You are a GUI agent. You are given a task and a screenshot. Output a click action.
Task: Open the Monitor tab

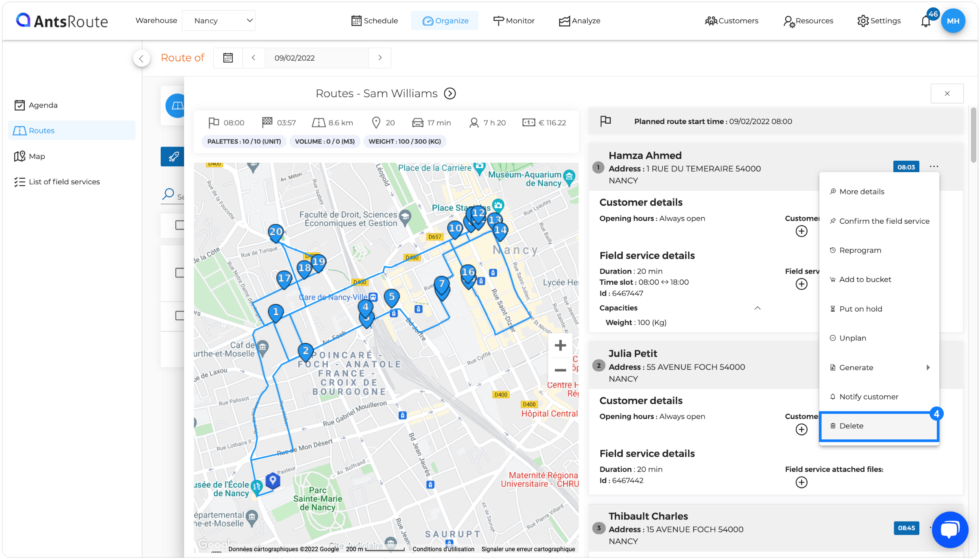point(513,21)
